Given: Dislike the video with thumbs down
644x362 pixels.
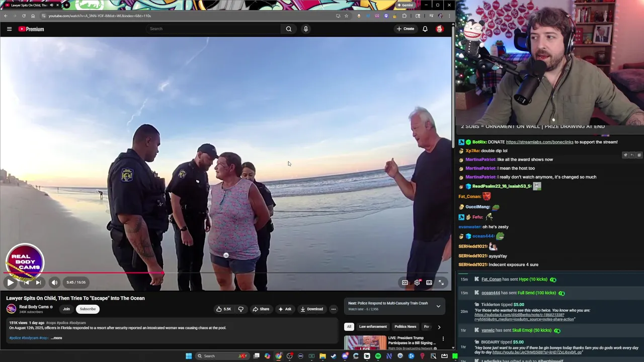Looking at the screenshot, I should point(240,309).
